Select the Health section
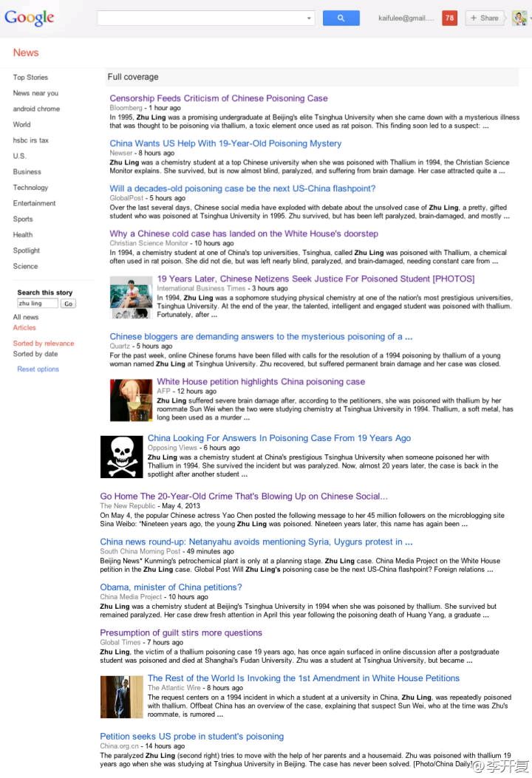 tap(23, 235)
